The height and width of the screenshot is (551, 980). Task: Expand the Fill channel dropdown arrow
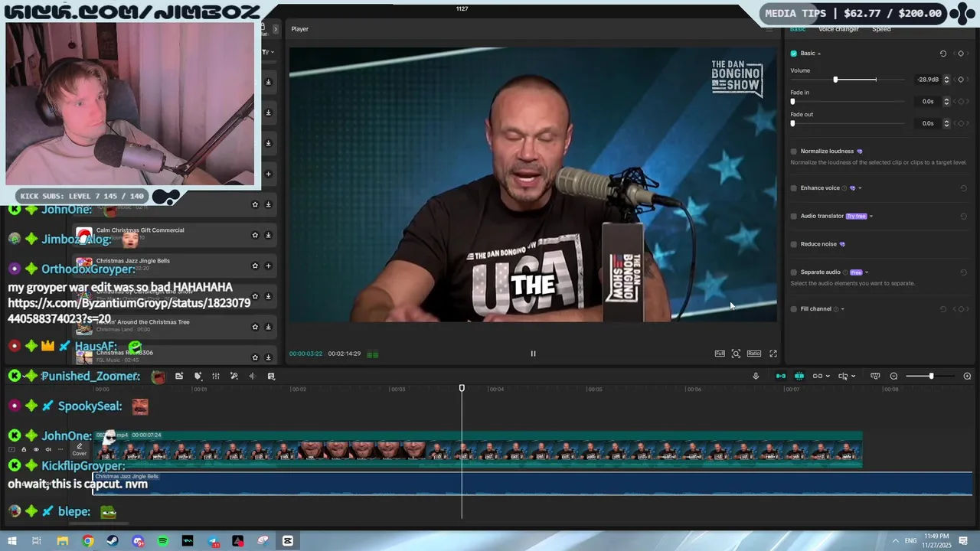click(x=843, y=309)
